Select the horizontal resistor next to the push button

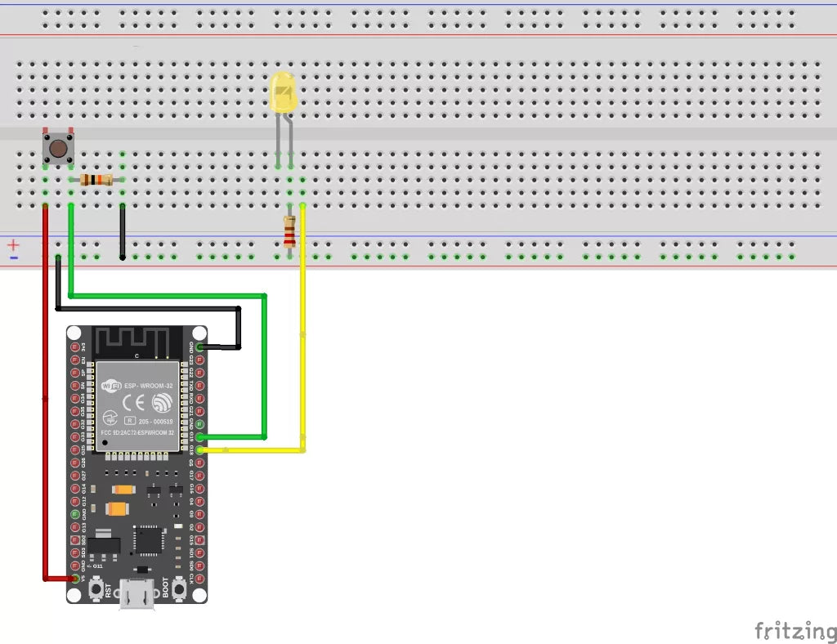(x=96, y=180)
